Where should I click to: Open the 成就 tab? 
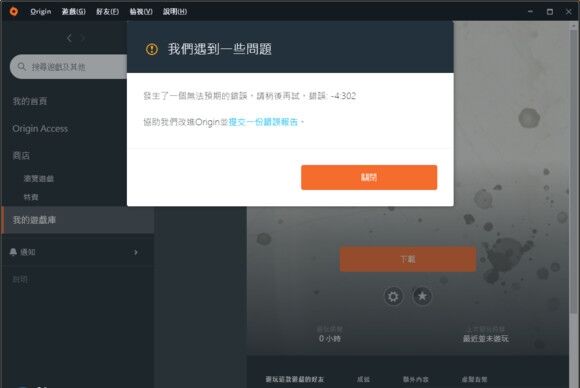pyautogui.click(x=363, y=379)
